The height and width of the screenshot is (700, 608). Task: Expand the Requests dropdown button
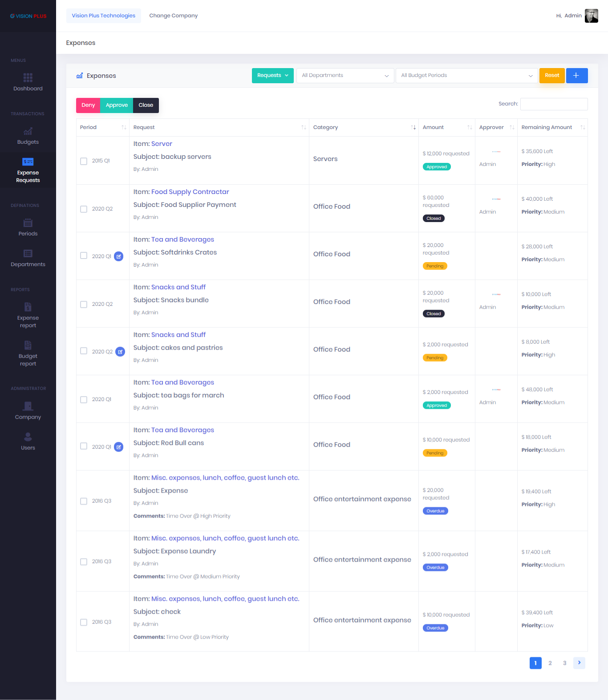point(272,76)
